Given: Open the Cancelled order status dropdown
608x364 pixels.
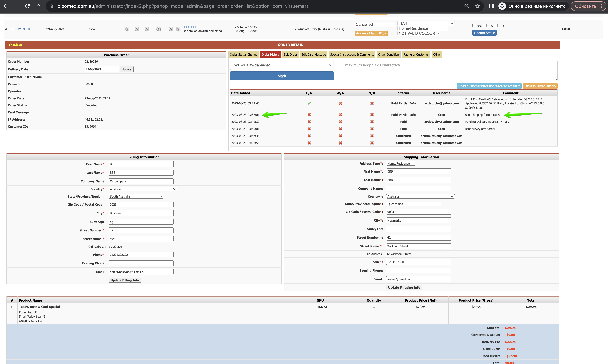Looking at the screenshot, I should [x=375, y=25].
